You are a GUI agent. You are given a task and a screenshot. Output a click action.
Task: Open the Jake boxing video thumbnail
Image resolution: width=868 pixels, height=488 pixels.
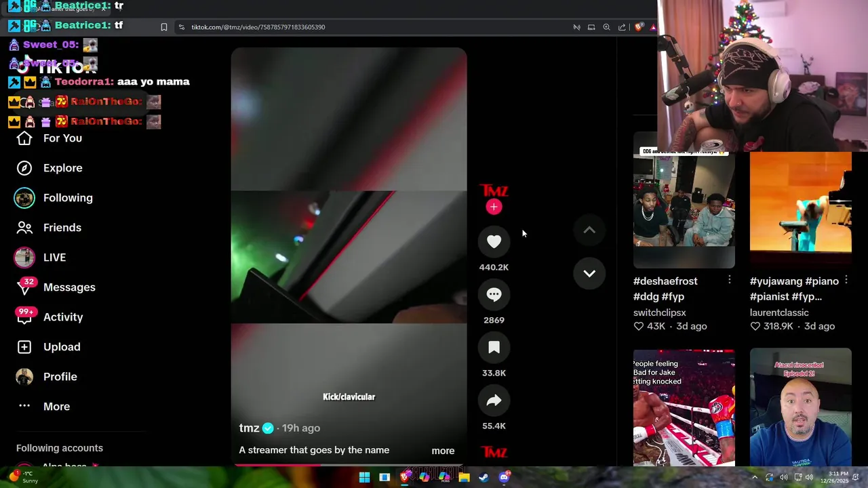click(x=684, y=408)
